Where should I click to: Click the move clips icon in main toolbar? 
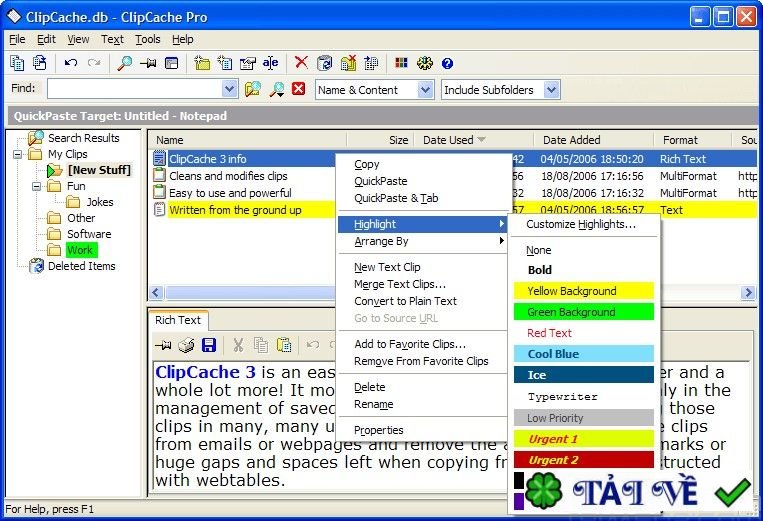coord(371,63)
